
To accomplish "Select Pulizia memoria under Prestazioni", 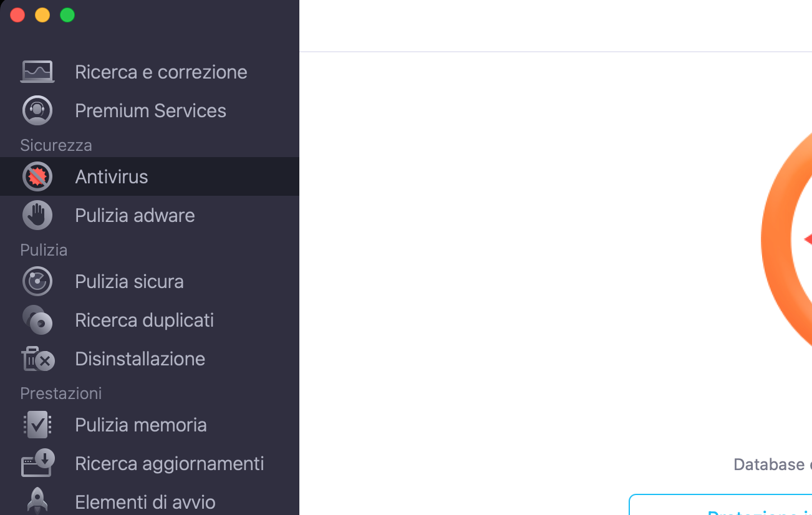I will (x=141, y=425).
